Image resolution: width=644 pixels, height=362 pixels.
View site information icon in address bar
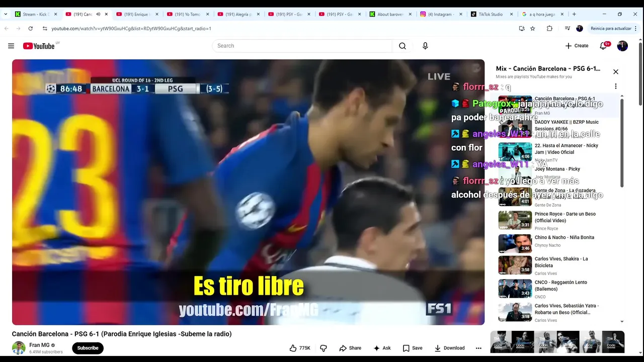tap(44, 29)
